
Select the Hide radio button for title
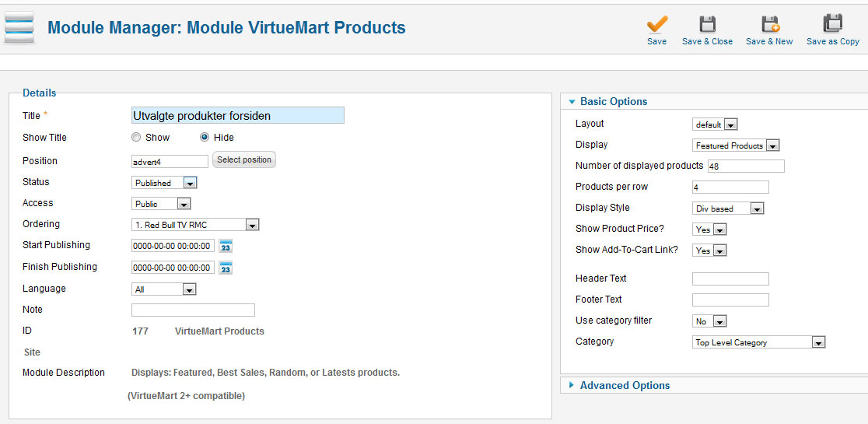[x=205, y=138]
